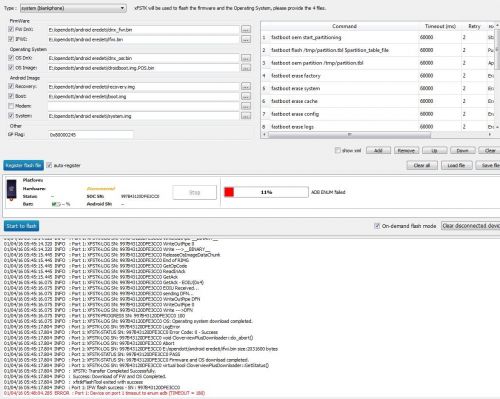Enable the Modem checkbox
The height and width of the screenshot is (399, 500).
click(11, 106)
